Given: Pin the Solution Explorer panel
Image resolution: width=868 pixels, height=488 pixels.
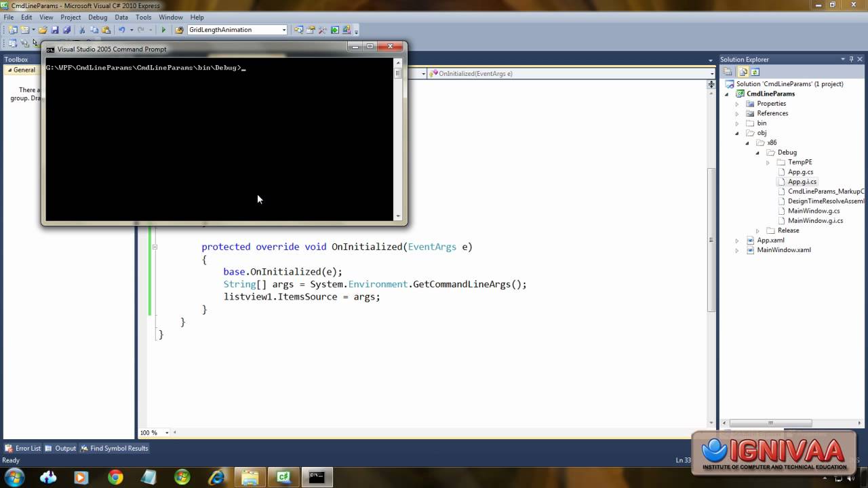Looking at the screenshot, I should coord(851,59).
